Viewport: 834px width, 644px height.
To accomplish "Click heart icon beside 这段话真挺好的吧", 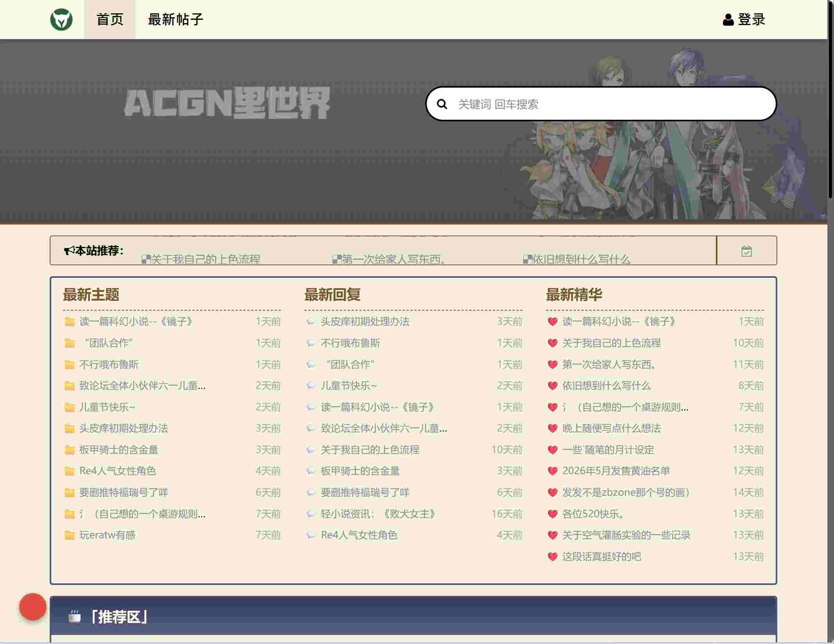I will pyautogui.click(x=552, y=557).
